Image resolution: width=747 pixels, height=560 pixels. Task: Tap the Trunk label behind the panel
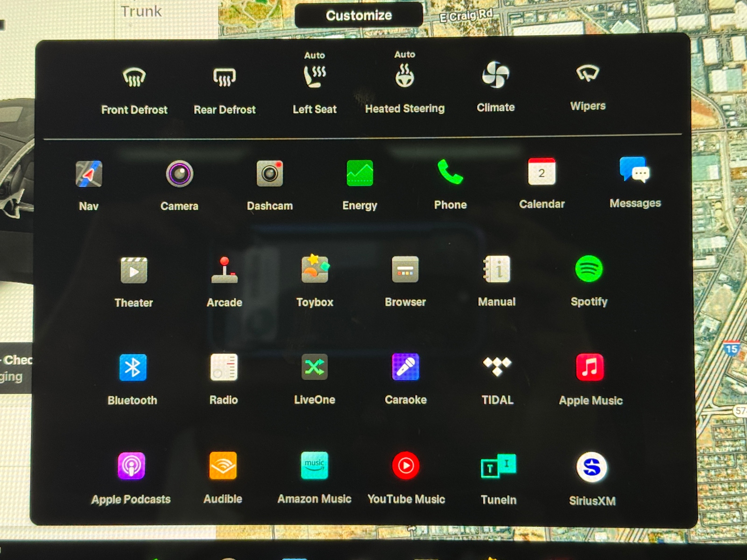pyautogui.click(x=141, y=11)
